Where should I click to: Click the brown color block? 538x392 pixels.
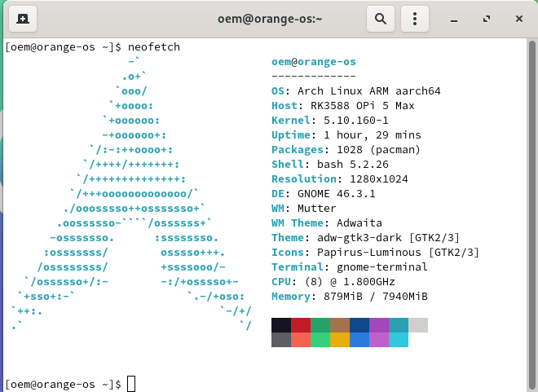click(x=340, y=325)
